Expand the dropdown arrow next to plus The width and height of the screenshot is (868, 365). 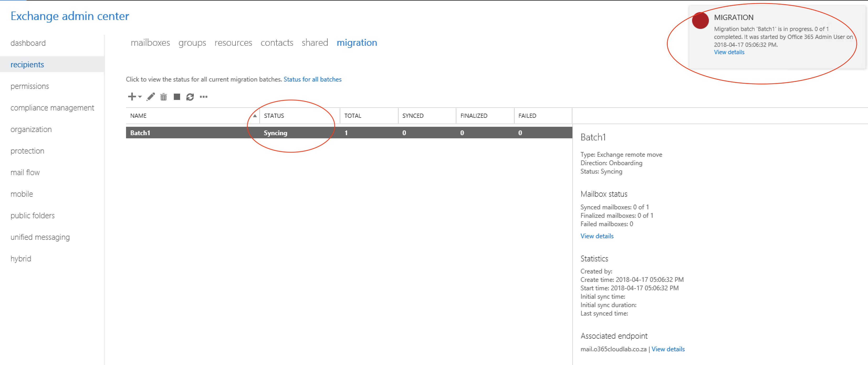click(140, 97)
